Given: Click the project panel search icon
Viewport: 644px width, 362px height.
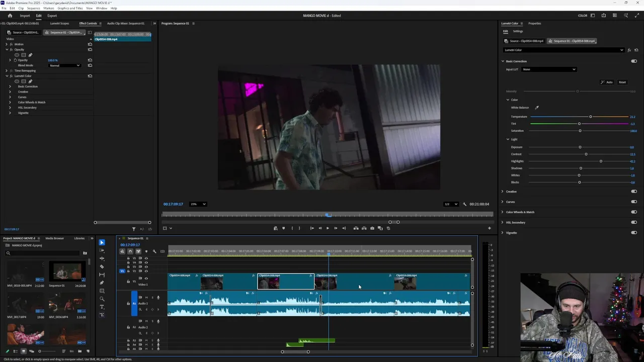Looking at the screenshot, I should pyautogui.click(x=8, y=253).
